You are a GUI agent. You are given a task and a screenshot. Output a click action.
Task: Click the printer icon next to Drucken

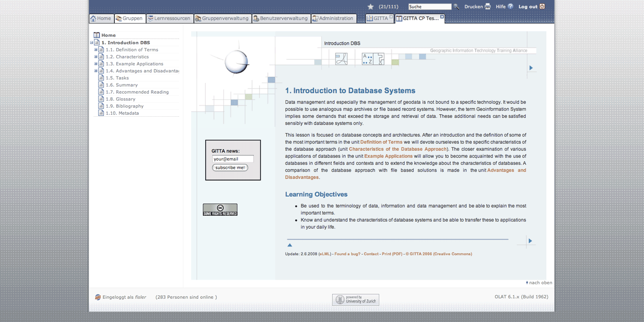pos(488,7)
